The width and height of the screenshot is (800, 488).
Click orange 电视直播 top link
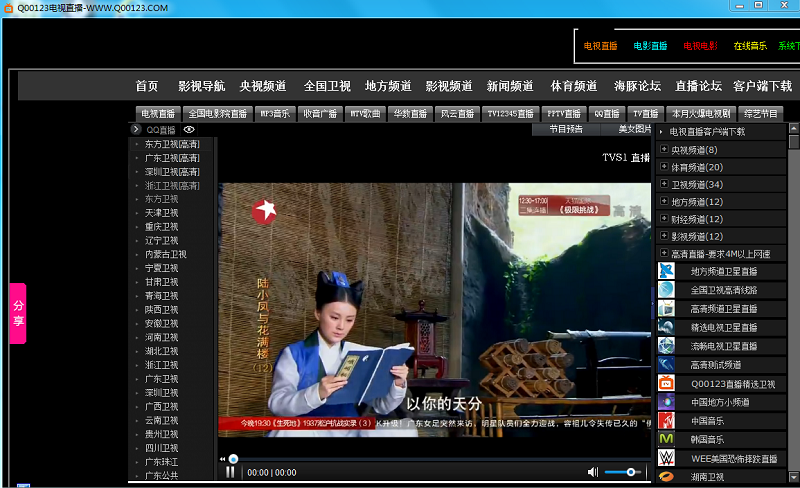point(601,46)
